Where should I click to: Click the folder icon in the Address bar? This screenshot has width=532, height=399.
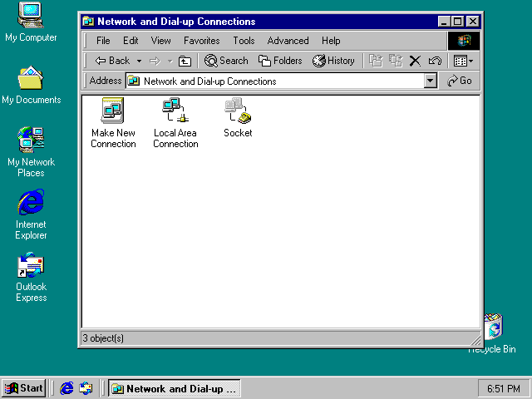[134, 81]
